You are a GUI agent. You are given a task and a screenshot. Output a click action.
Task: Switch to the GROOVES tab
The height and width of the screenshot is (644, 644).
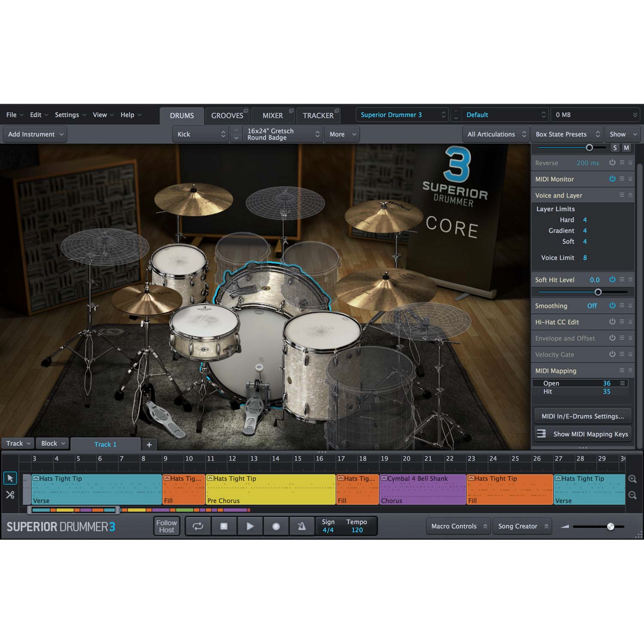point(227,115)
